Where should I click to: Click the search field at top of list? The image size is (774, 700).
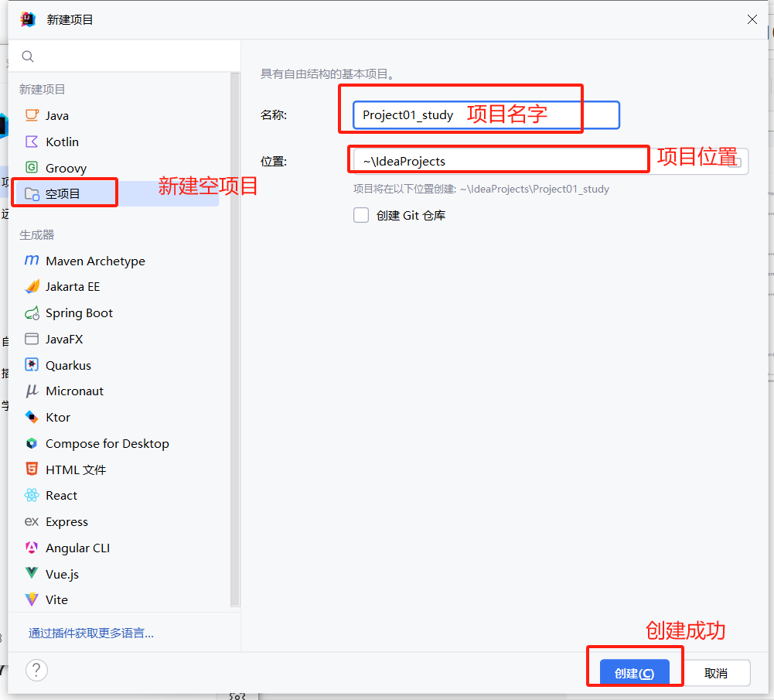pos(124,56)
